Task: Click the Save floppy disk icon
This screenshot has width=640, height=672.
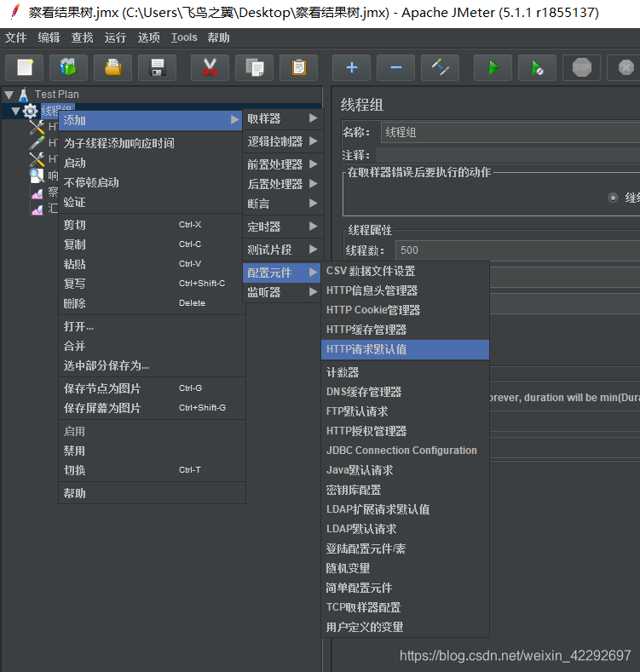Action: [x=158, y=67]
